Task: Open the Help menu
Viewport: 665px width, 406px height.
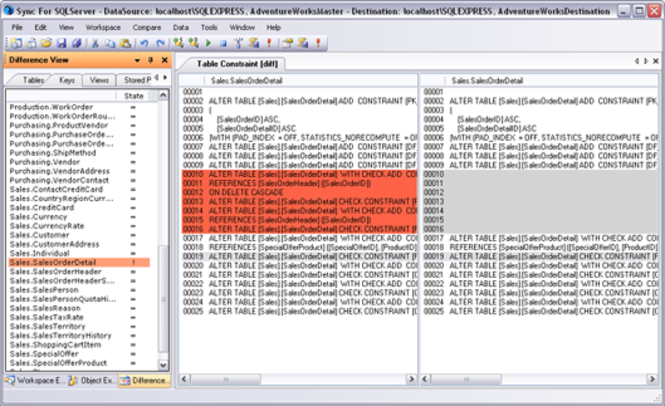Action: pyautogui.click(x=274, y=28)
